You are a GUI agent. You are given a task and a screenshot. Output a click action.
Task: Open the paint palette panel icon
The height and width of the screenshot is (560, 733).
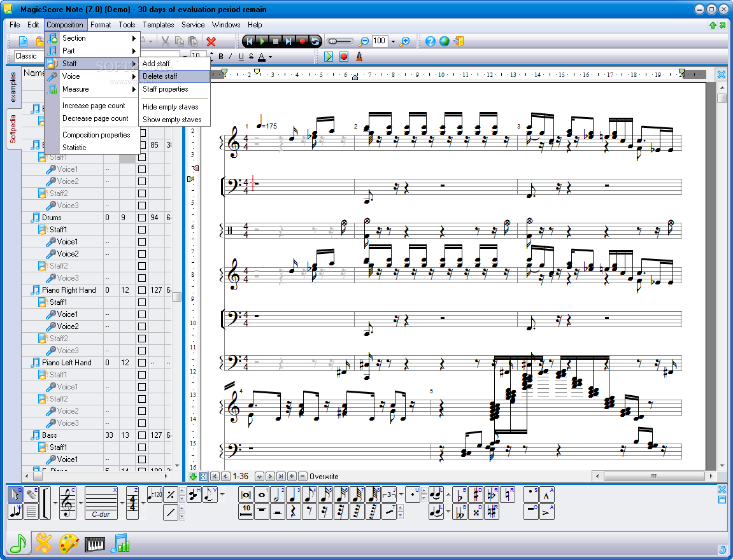point(69,543)
